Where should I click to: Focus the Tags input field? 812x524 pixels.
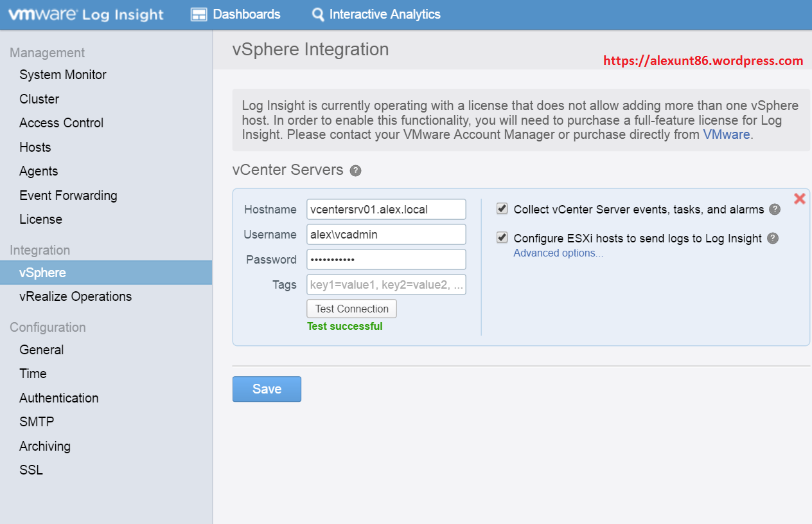386,285
